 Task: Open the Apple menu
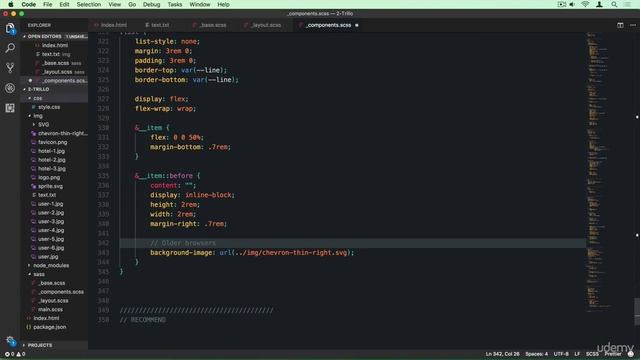click(11, 4)
